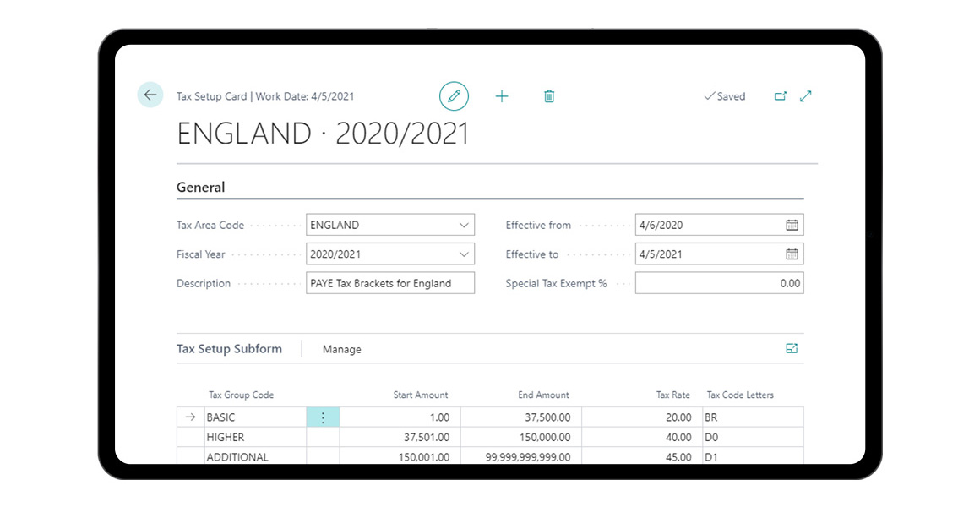Click the trash delete icon

click(x=549, y=96)
